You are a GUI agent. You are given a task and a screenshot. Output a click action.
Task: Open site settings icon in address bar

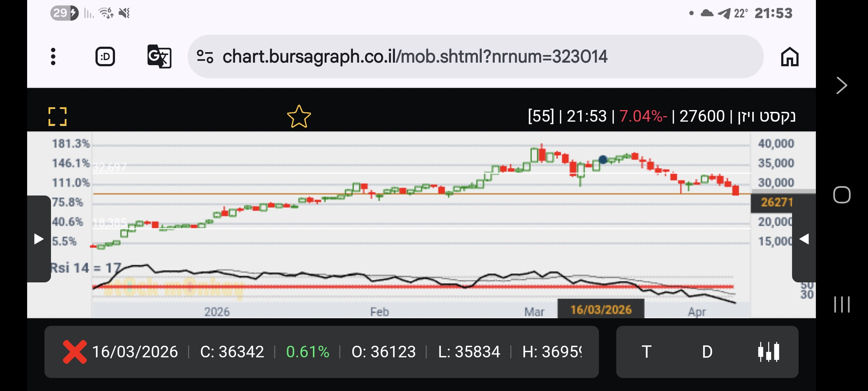(x=205, y=56)
